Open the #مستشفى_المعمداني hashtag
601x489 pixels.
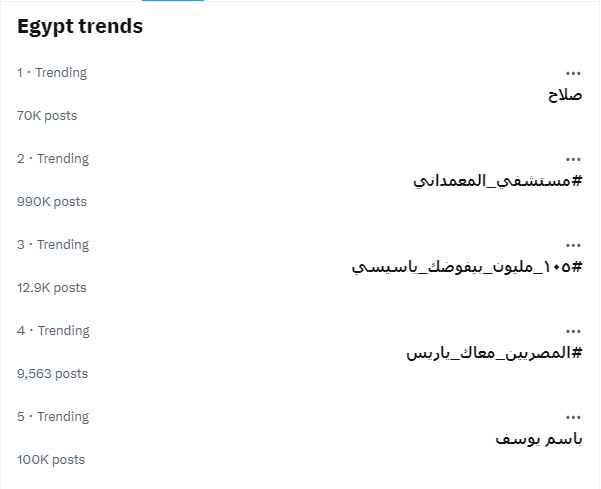(x=497, y=181)
